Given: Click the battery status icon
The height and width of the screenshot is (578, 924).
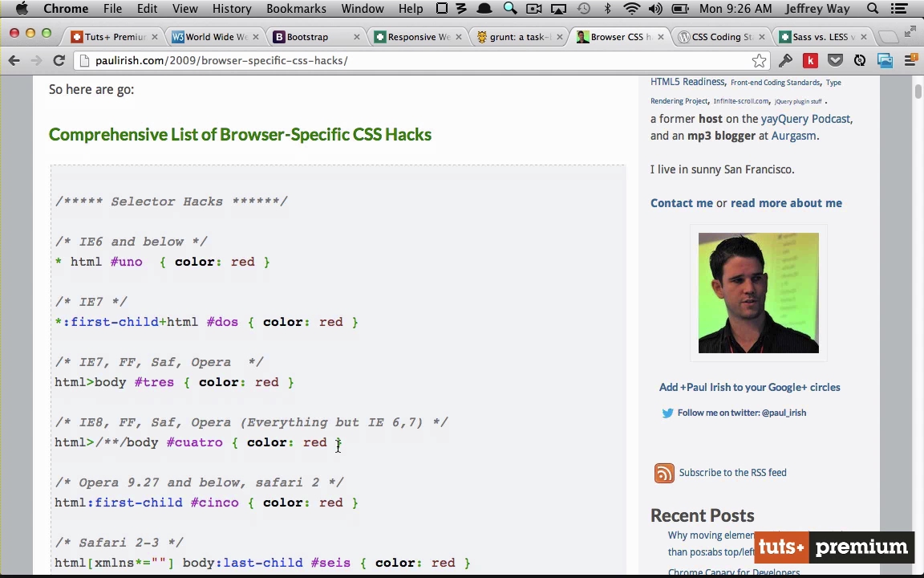Looking at the screenshot, I should click(x=680, y=8).
